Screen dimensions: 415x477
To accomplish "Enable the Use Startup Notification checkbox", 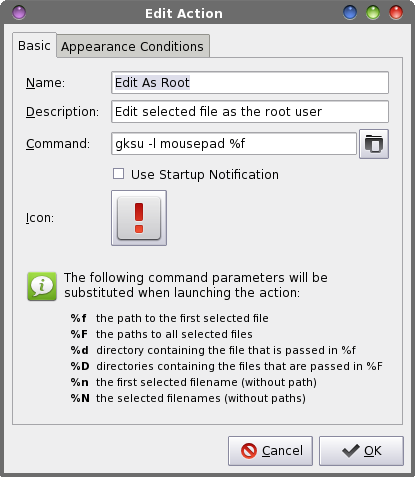I will 118,174.
